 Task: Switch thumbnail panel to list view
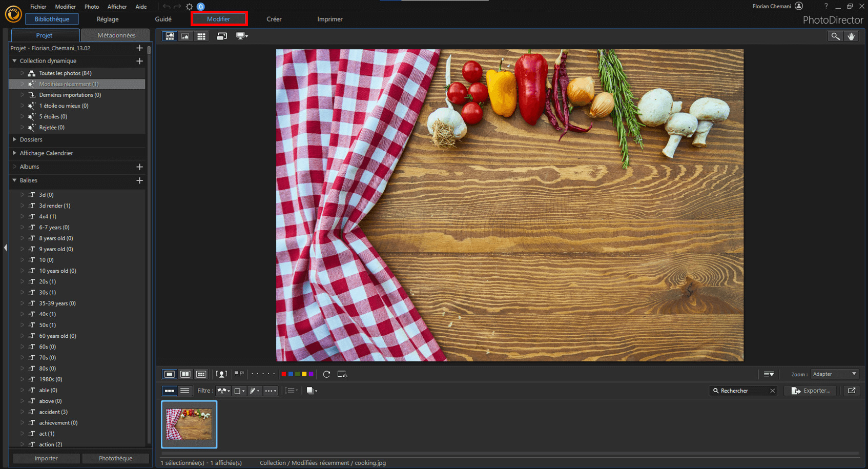[x=185, y=391]
